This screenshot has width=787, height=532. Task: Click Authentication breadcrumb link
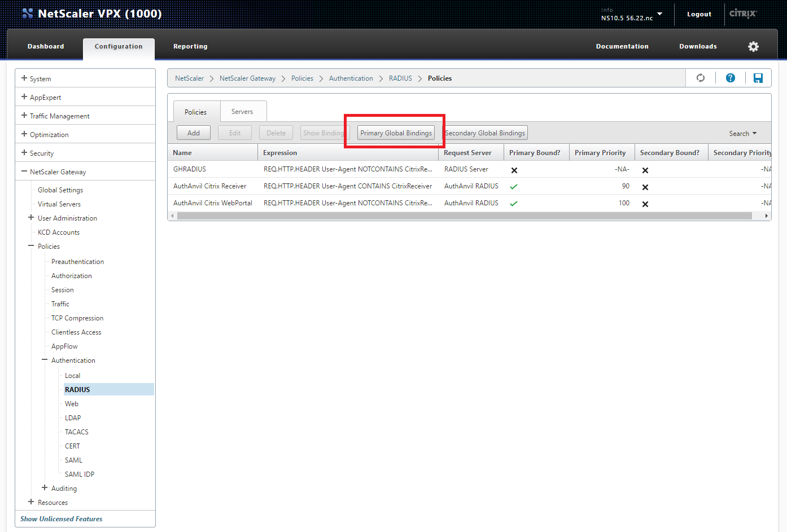351,78
